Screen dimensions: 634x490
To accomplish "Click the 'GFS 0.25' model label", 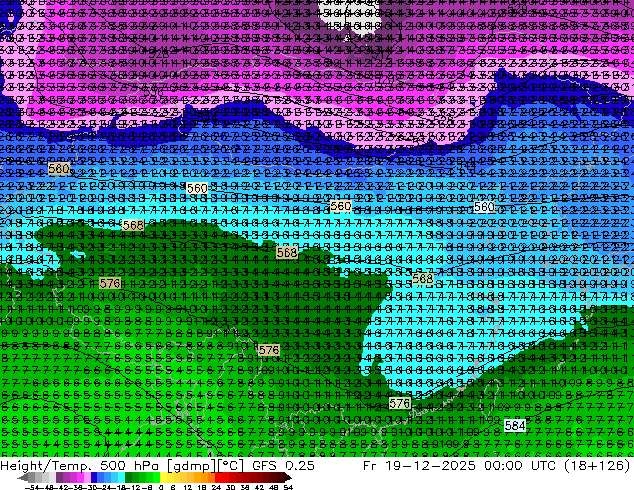I will tap(283, 466).
